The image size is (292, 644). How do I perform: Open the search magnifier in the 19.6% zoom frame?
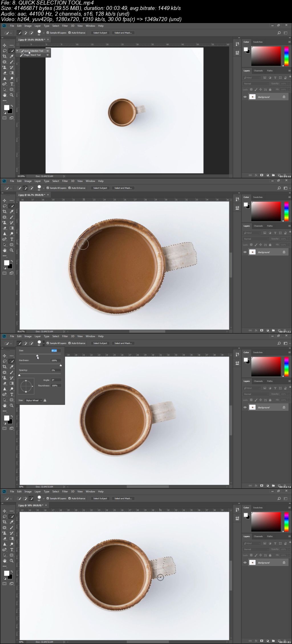pos(279,33)
